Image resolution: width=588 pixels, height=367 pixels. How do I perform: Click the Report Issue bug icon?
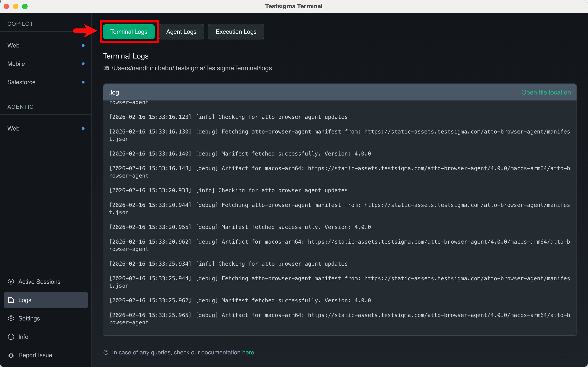[x=11, y=355]
